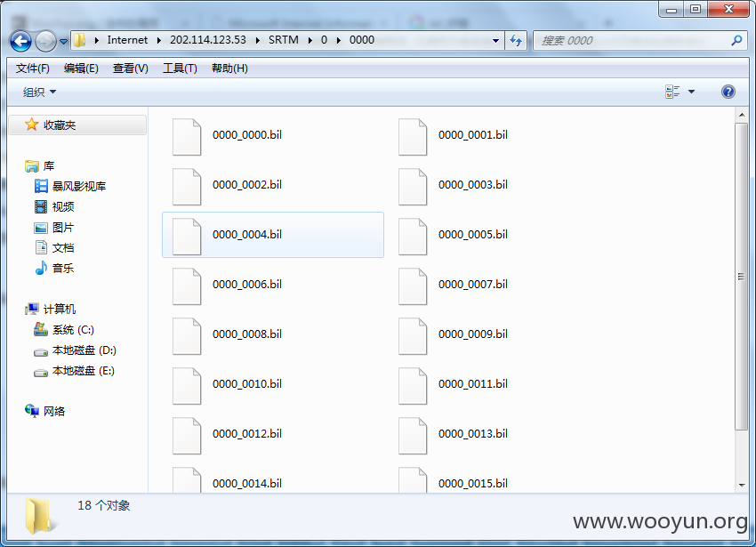Viewport: 756px width, 547px height.
Task: Click the scroll down arrow of file list
Action: coord(742,486)
